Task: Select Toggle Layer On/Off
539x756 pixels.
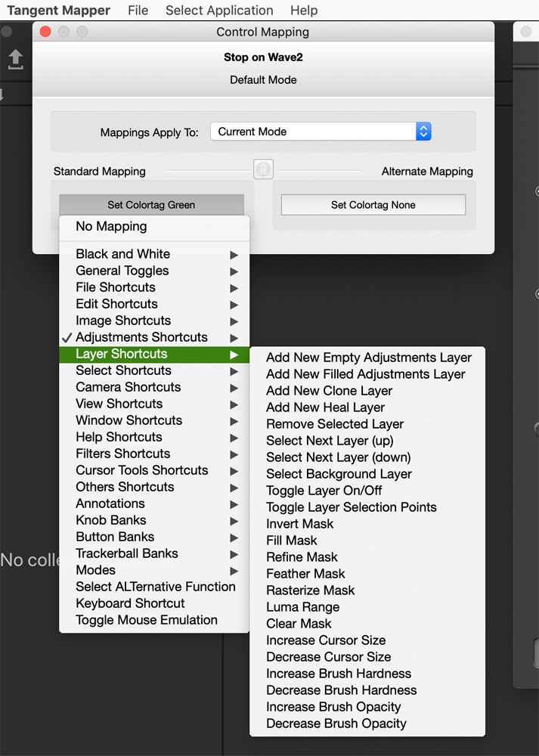Action: 324,491
